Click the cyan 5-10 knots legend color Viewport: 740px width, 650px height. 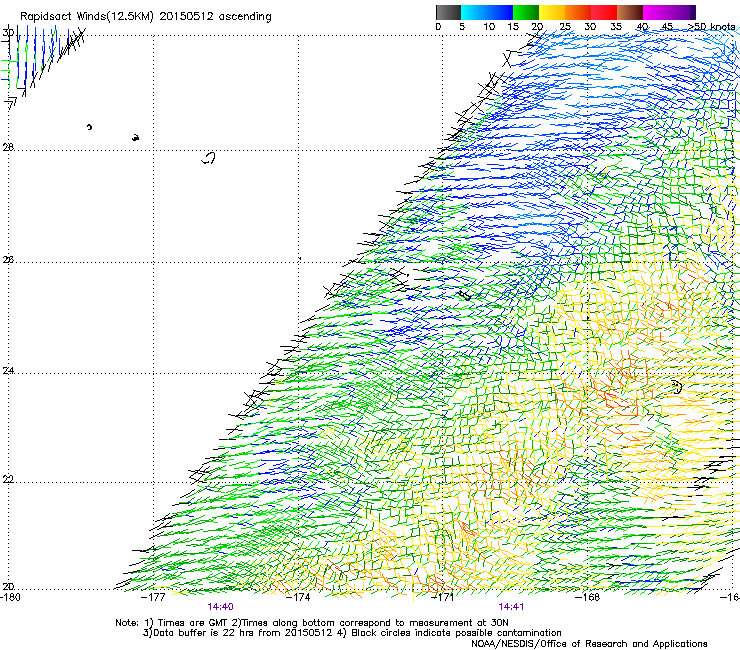474,12
